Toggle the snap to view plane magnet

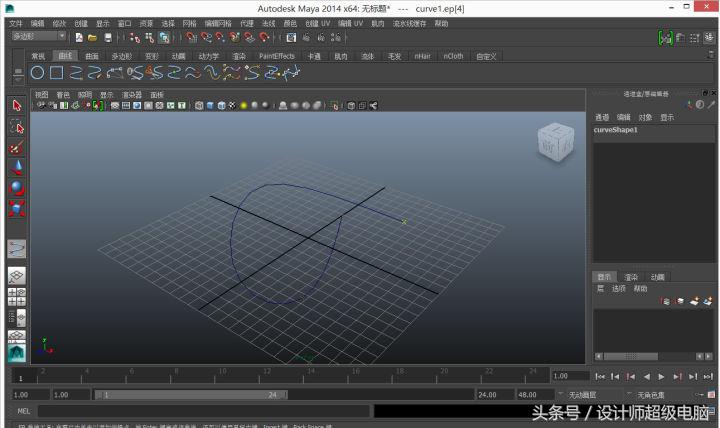coord(249,38)
